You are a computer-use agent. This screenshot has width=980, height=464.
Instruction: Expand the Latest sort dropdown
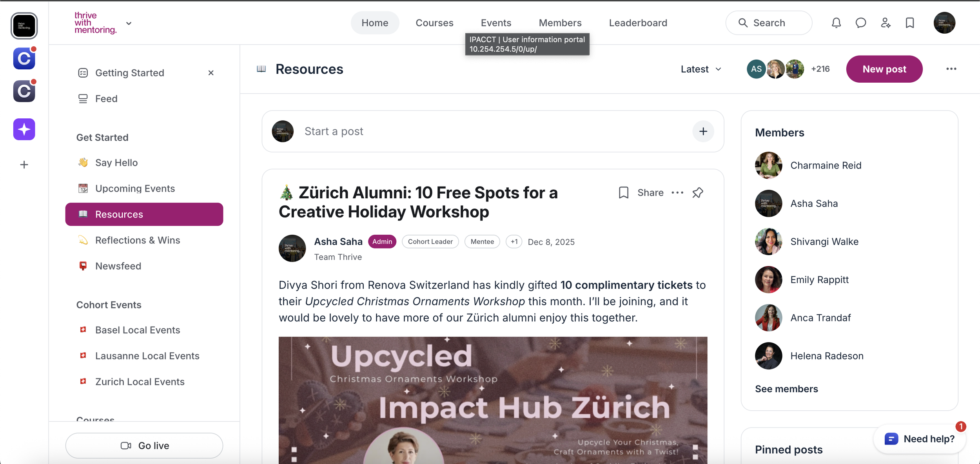(x=701, y=69)
